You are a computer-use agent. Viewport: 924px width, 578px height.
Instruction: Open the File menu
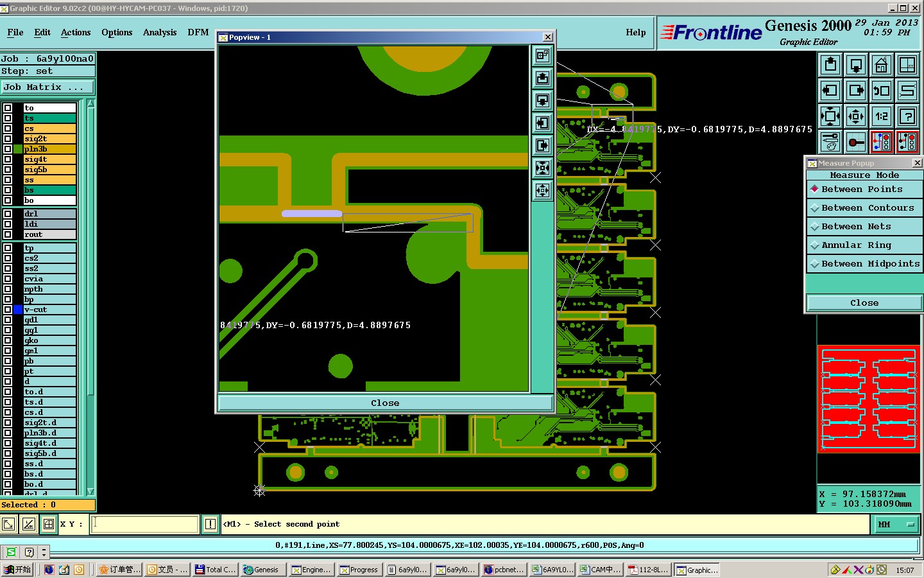click(15, 32)
